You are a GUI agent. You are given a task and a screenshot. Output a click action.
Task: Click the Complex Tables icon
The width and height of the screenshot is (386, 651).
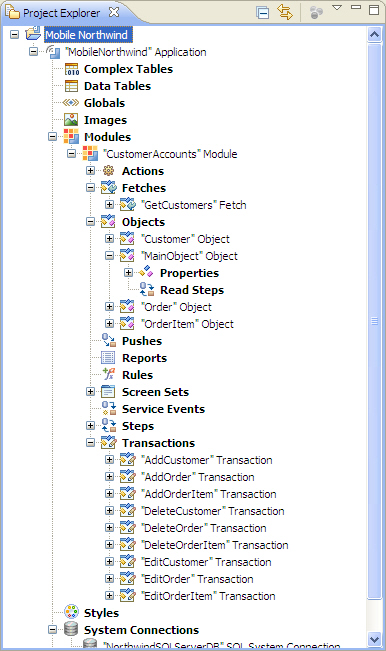point(71,69)
